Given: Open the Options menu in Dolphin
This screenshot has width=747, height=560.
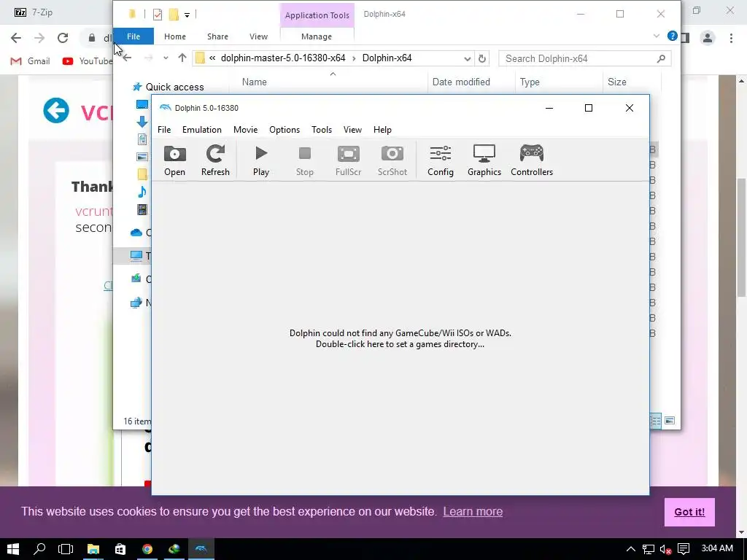Looking at the screenshot, I should 285,130.
